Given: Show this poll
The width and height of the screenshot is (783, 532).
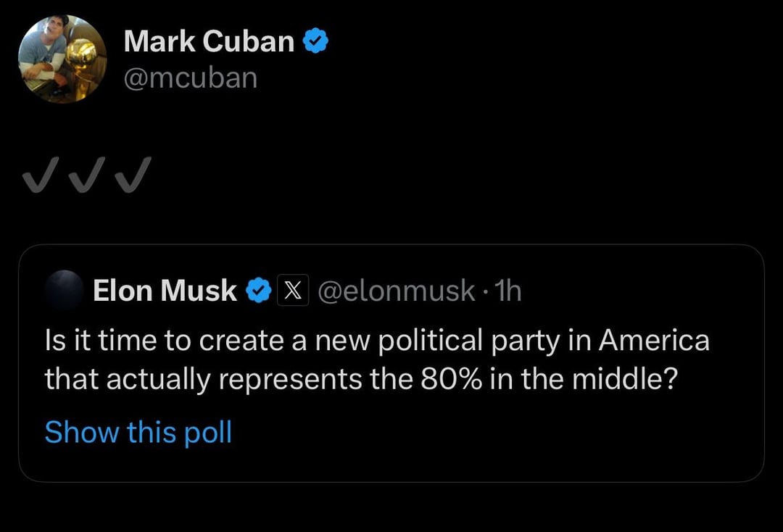Looking at the screenshot, I should pos(138,433).
